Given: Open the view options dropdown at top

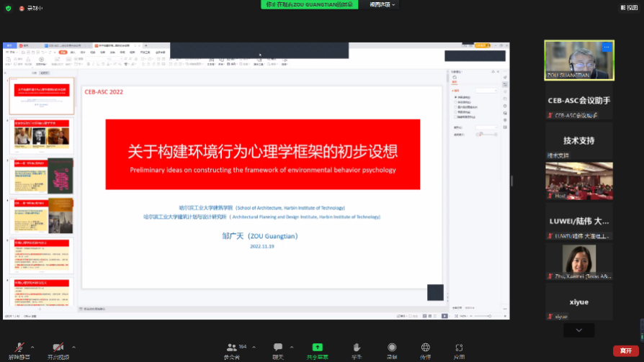Looking at the screenshot, I should tap(383, 4).
